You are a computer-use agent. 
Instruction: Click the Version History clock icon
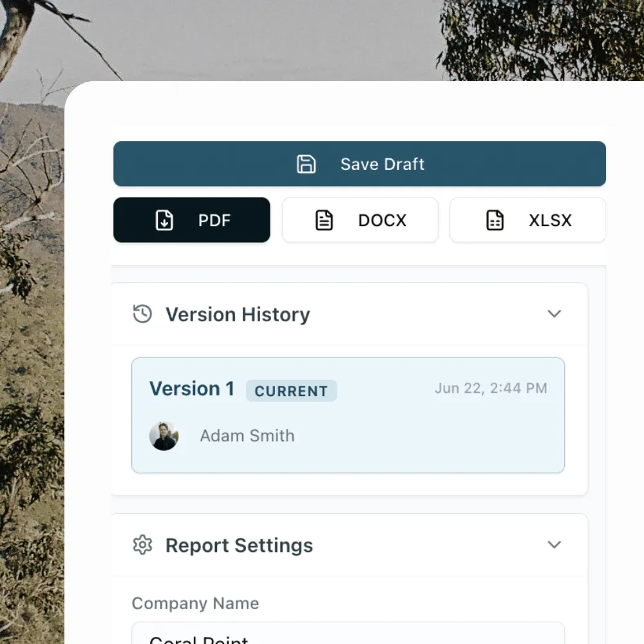point(142,314)
